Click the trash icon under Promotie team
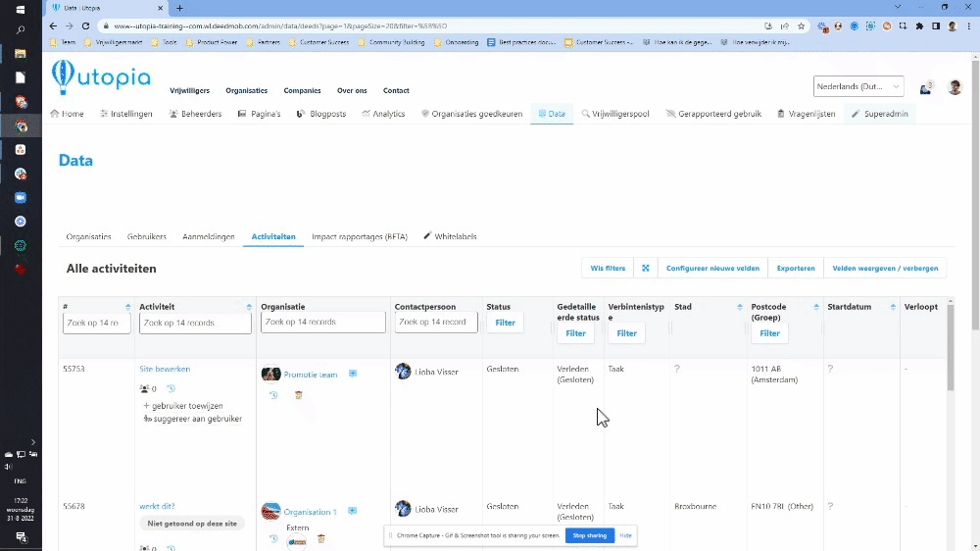 (299, 395)
